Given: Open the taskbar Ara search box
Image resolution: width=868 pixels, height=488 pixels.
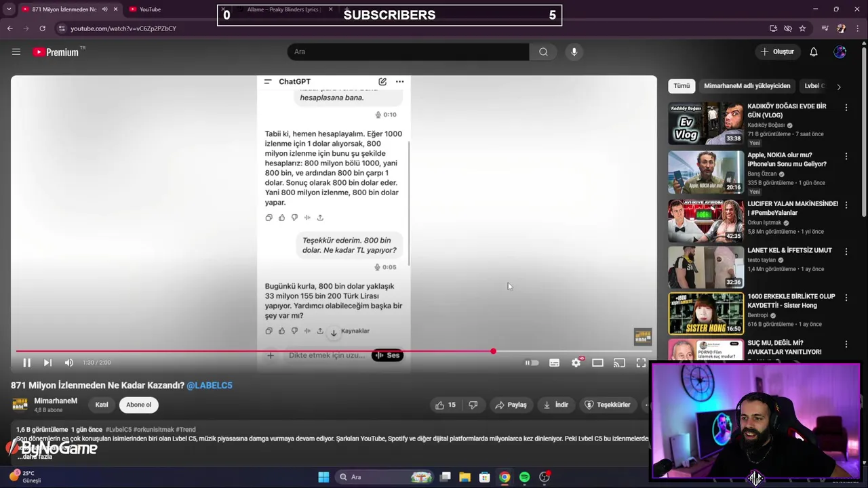Looking at the screenshot, I should (x=385, y=477).
